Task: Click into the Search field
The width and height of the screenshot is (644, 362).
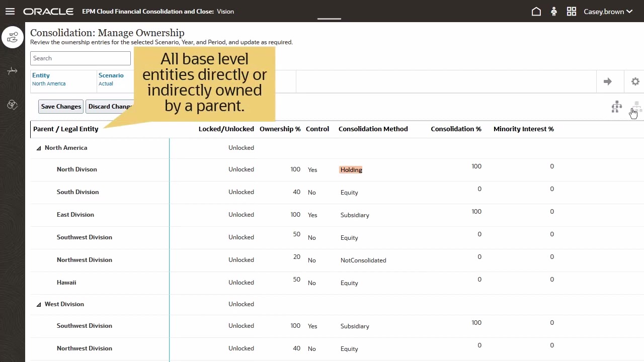Action: [x=80, y=58]
